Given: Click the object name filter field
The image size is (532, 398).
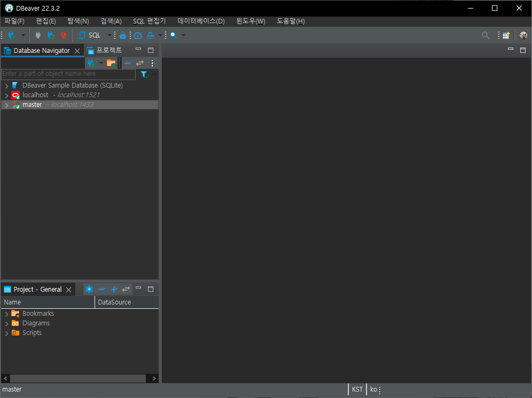Looking at the screenshot, I should [x=68, y=74].
